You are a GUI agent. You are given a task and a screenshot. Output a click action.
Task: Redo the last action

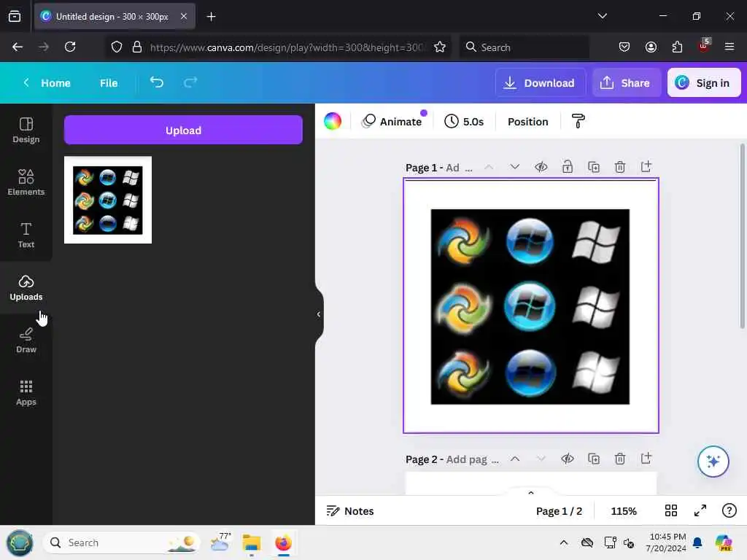[190, 82]
